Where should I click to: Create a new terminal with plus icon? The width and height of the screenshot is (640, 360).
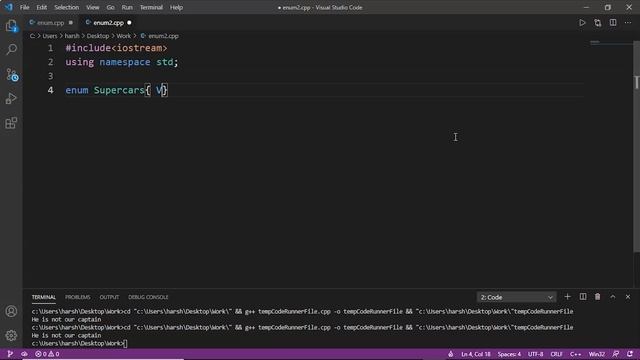(x=567, y=297)
